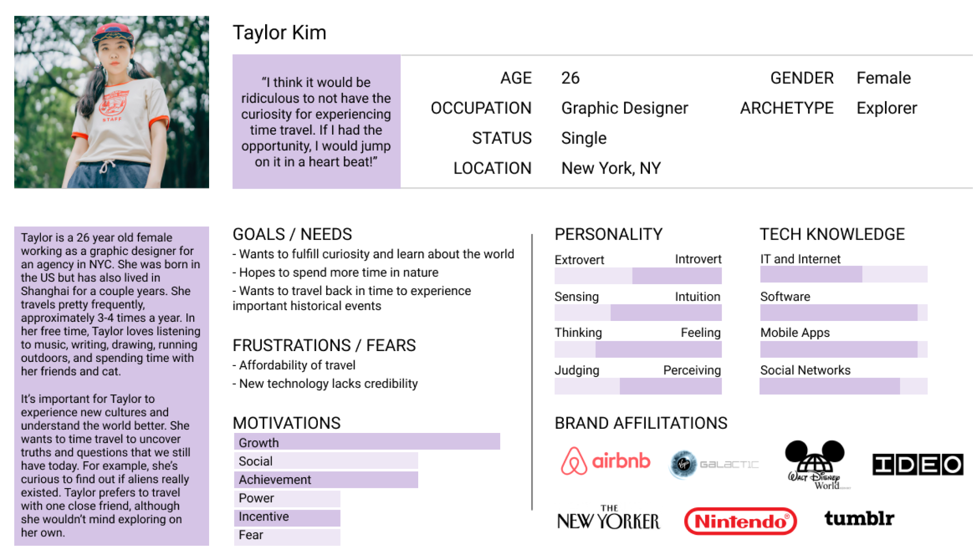973x560 pixels.
Task: Click the purple time travel quote box
Action: pyautogui.click(x=316, y=122)
